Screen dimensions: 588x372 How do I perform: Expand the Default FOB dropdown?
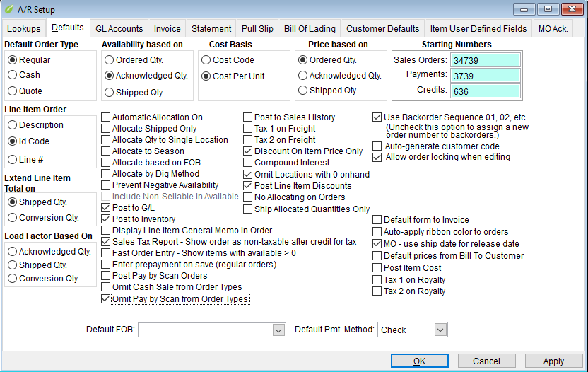pos(277,330)
